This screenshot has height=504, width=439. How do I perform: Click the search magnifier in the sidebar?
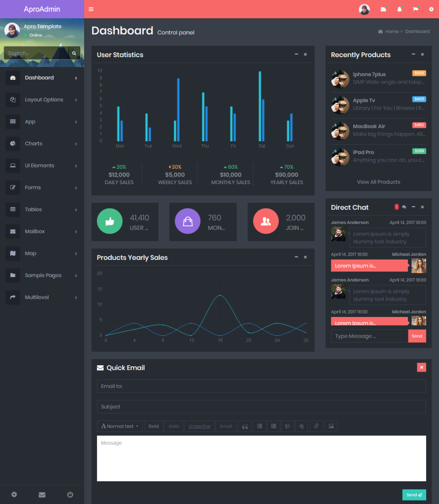coord(74,53)
